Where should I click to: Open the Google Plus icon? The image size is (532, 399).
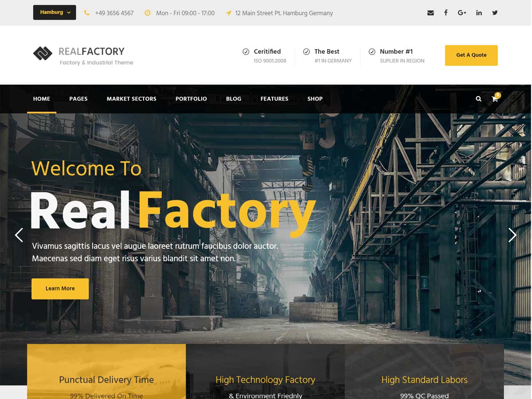click(x=462, y=13)
